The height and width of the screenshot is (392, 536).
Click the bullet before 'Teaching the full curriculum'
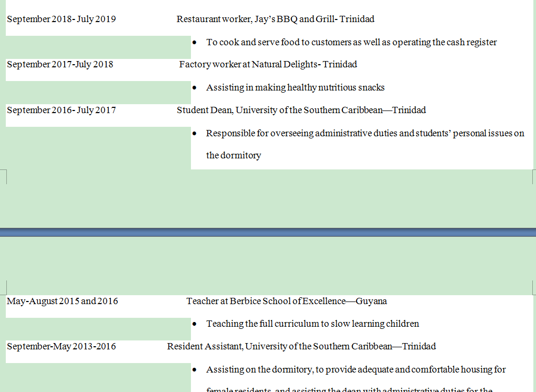pyautogui.click(x=195, y=324)
